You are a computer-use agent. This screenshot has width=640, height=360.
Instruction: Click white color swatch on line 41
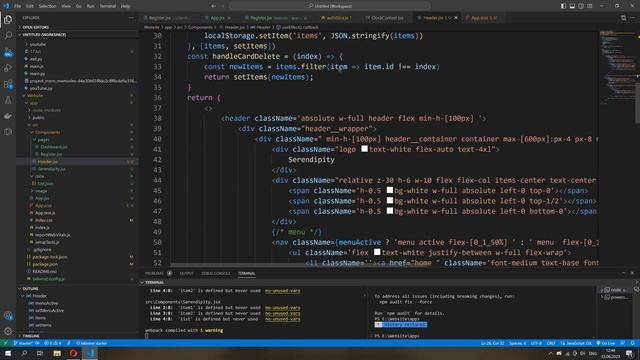pos(364,149)
